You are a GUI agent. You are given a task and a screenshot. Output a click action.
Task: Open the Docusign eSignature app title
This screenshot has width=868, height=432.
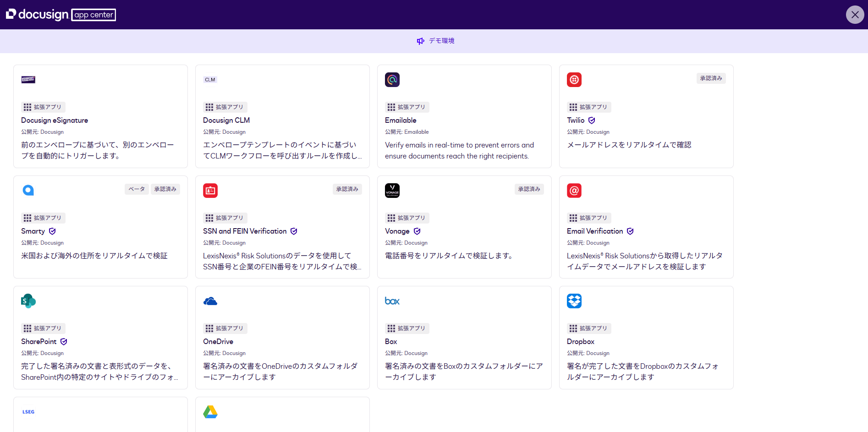click(55, 120)
